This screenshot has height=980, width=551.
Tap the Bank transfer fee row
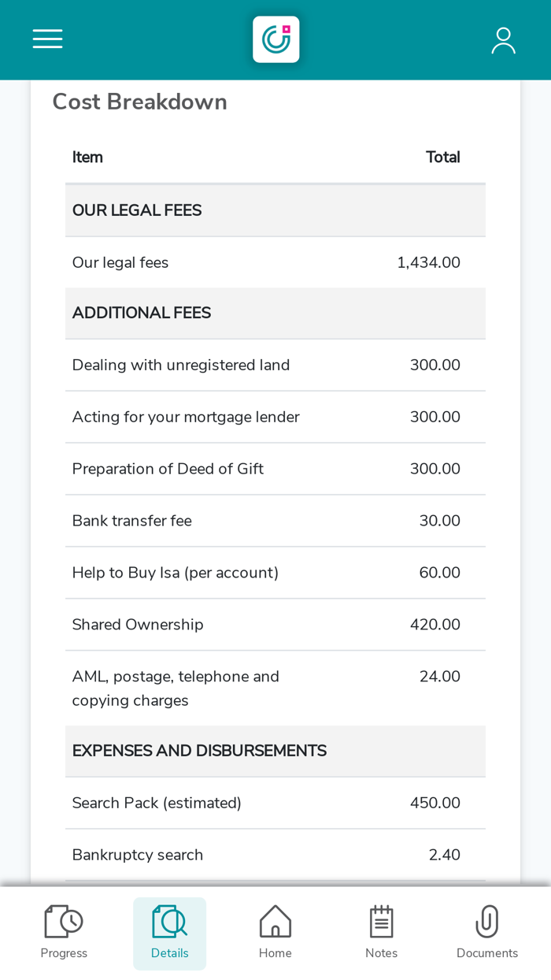(x=275, y=521)
